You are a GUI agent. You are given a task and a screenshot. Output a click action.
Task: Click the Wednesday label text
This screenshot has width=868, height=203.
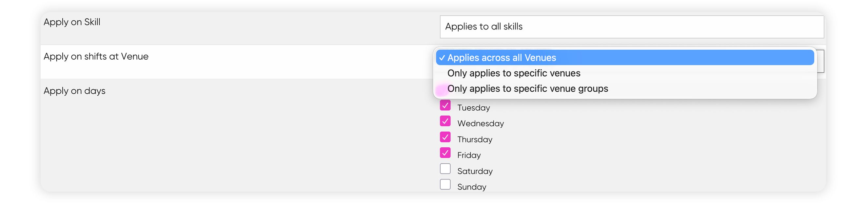coord(480,123)
